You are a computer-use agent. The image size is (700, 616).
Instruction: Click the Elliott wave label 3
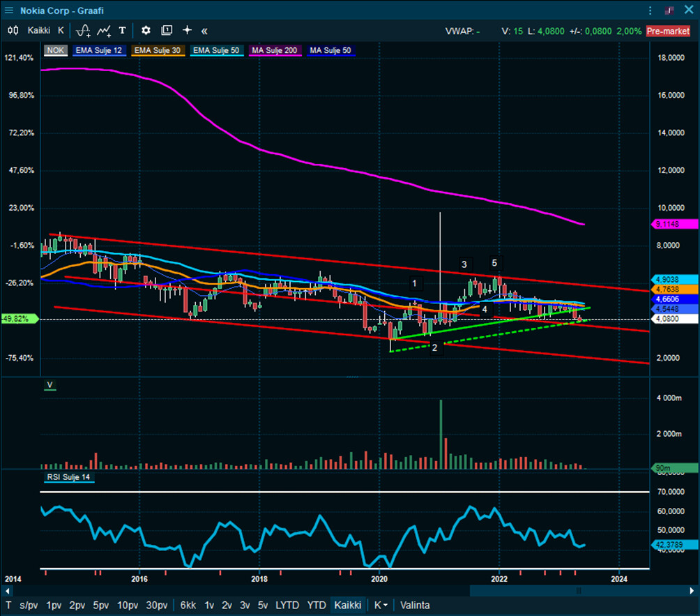pyautogui.click(x=464, y=264)
